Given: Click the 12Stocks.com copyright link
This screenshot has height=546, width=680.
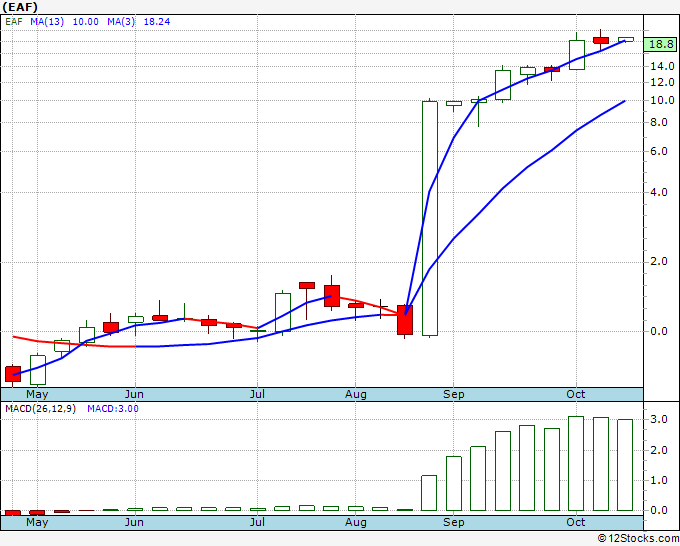Looking at the screenshot, I should point(638,539).
